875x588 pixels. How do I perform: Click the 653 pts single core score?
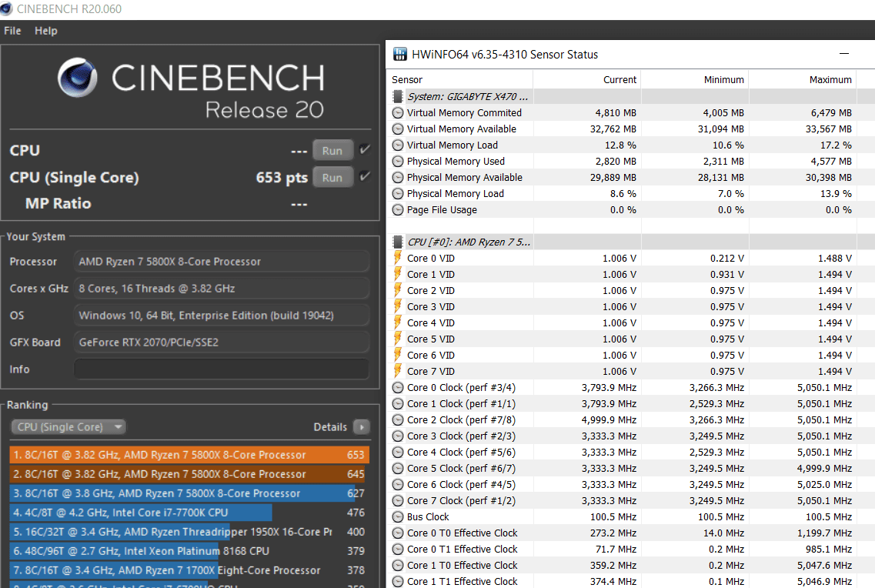(282, 178)
